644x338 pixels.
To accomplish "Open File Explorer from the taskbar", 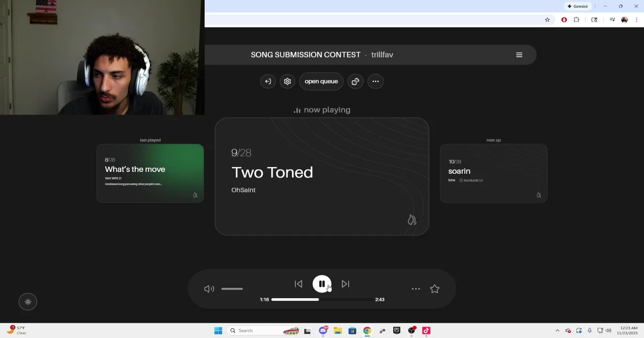I will (x=337, y=330).
